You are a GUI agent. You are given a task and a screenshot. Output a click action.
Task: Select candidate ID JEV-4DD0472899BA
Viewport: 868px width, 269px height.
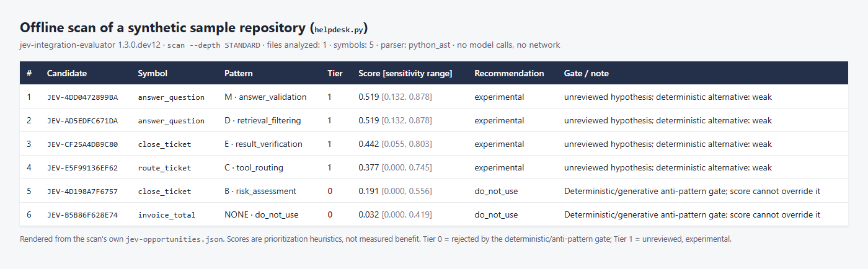82,97
